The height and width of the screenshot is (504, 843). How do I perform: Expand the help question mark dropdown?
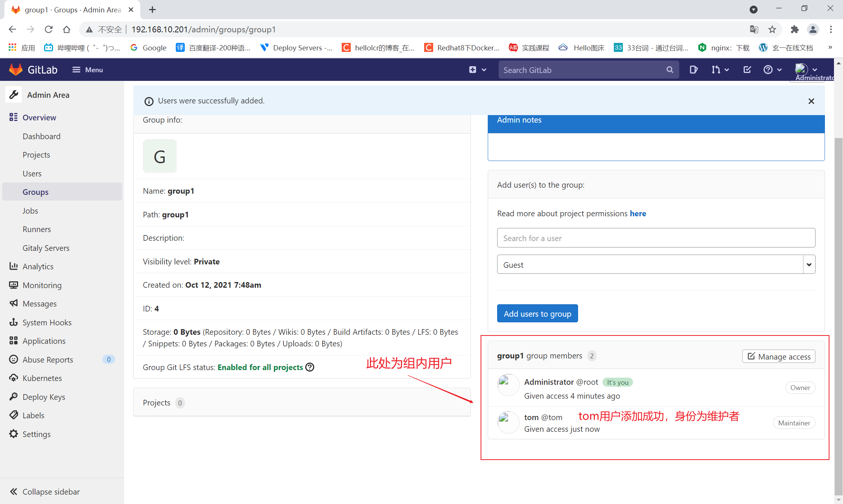click(772, 70)
